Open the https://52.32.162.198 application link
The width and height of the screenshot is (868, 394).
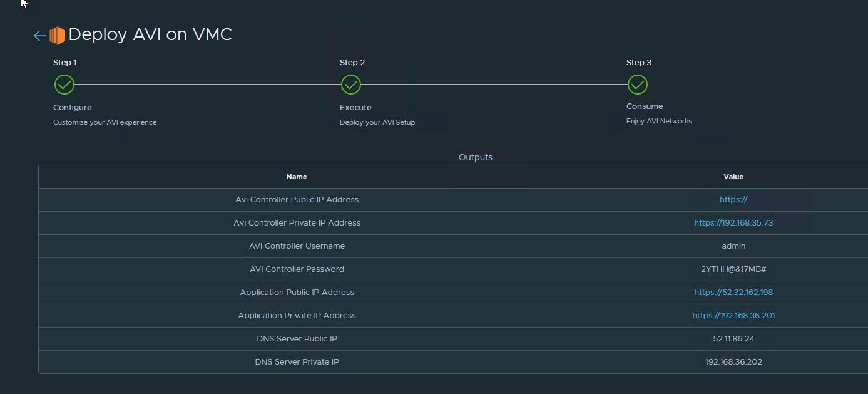pos(733,293)
